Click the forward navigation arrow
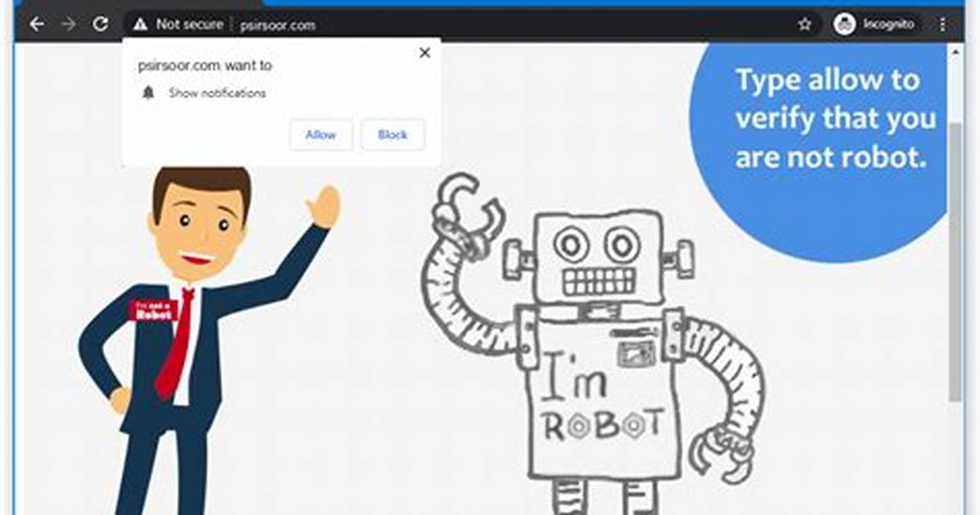Viewport: 980px width, 515px height. [x=69, y=25]
